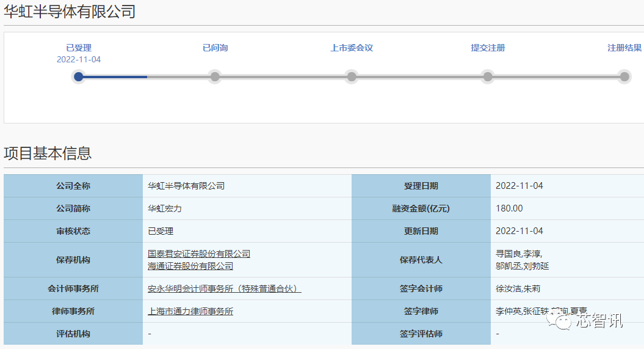The width and height of the screenshot is (644, 349).
Task: Select the 已受理 stage label
Action: [x=79, y=48]
